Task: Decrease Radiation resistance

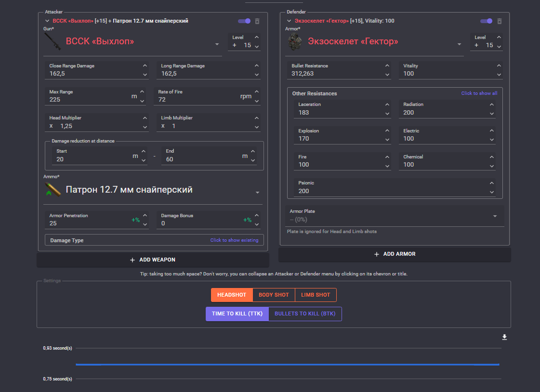Action: tap(492, 114)
